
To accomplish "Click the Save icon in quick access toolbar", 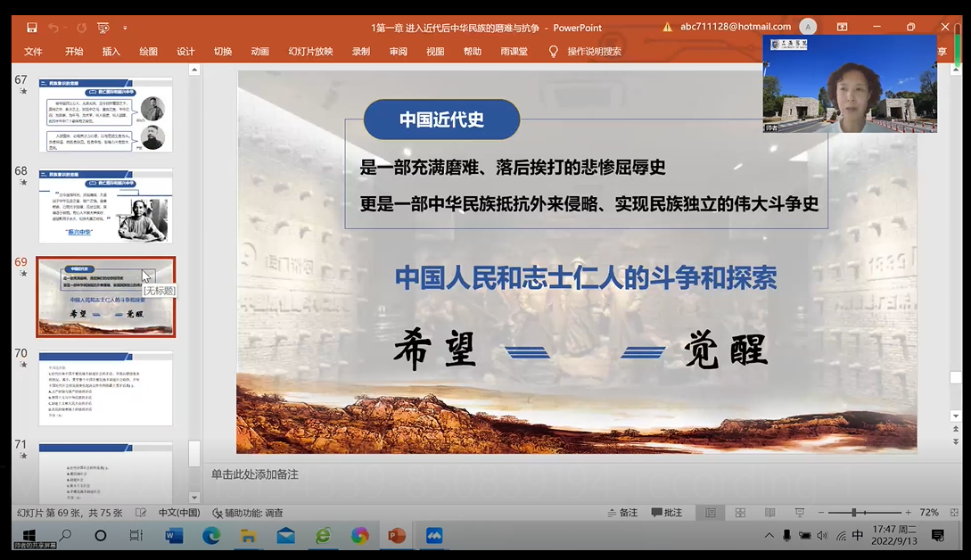I will pos(32,28).
